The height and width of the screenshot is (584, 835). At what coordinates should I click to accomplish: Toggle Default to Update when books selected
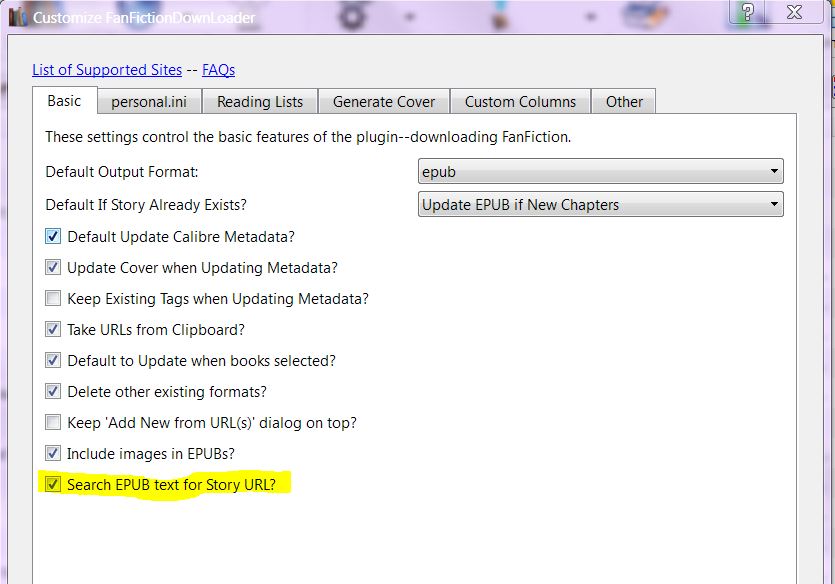(x=53, y=360)
